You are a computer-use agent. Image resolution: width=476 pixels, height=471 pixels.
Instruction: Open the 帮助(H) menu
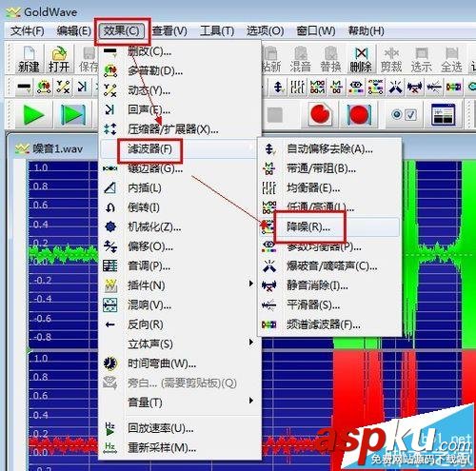366,31
